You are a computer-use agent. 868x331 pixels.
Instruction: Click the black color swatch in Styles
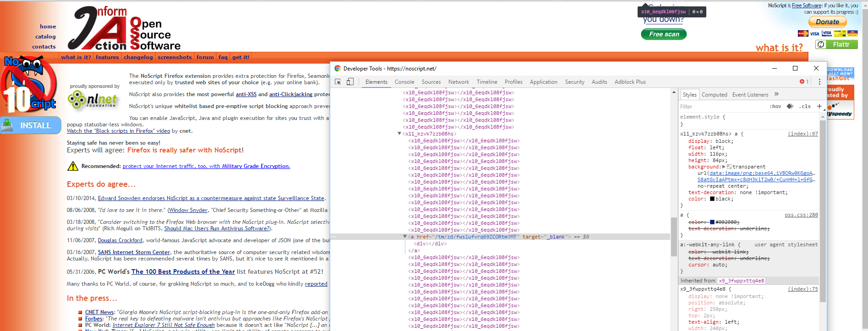[x=712, y=199]
